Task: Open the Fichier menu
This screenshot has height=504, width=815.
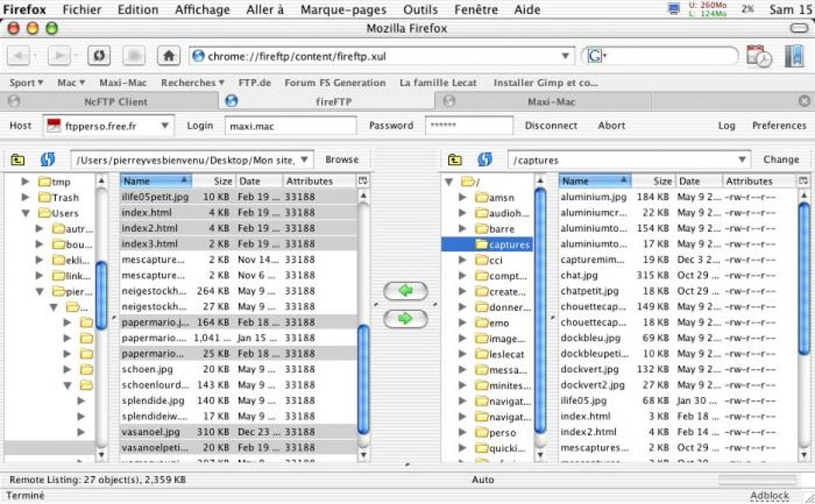Action: pyautogui.click(x=82, y=10)
